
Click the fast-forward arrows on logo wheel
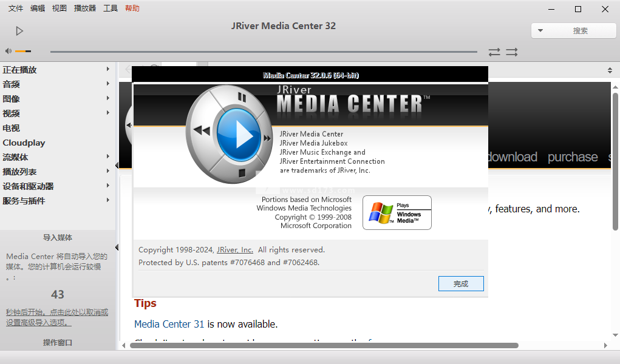pos(267,138)
